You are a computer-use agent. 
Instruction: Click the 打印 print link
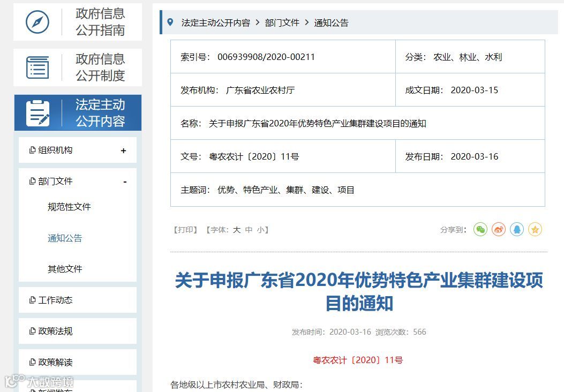[x=185, y=229]
